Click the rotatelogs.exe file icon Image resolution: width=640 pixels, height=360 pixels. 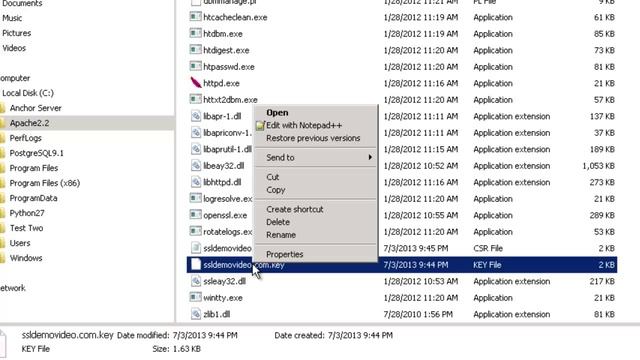(196, 231)
